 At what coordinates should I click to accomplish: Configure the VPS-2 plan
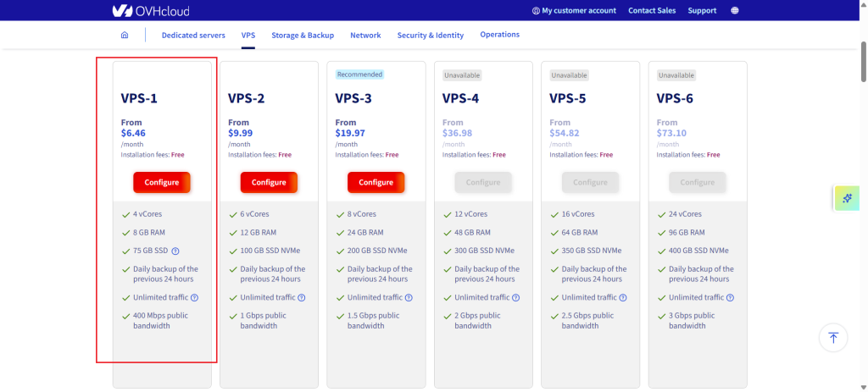point(269,183)
